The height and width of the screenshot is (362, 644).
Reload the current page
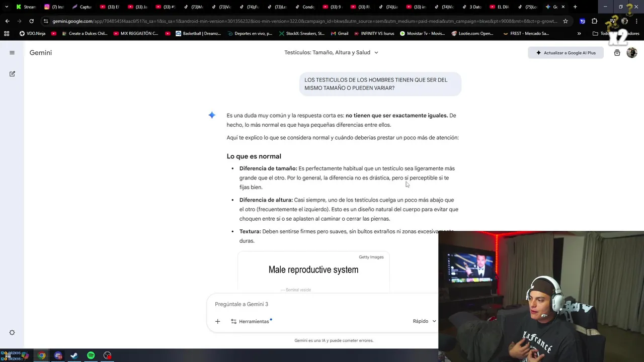[x=31, y=21]
